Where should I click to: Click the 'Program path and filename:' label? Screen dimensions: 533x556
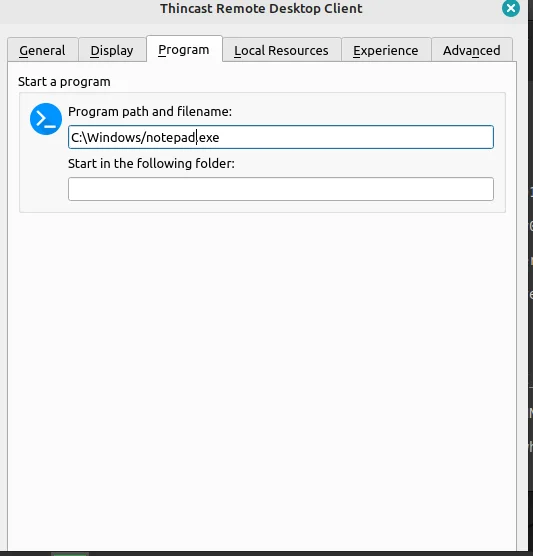pos(150,112)
